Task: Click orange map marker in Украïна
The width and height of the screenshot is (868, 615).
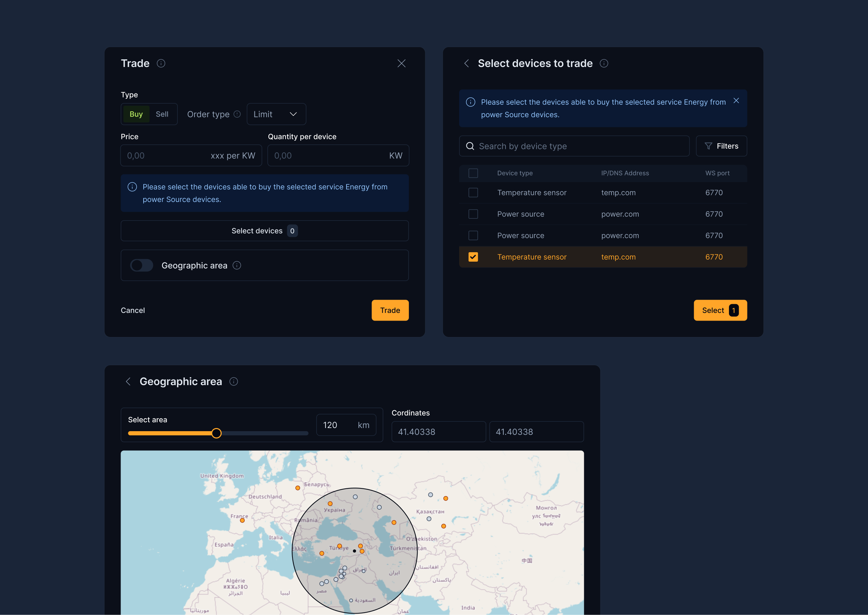Action: [330, 504]
